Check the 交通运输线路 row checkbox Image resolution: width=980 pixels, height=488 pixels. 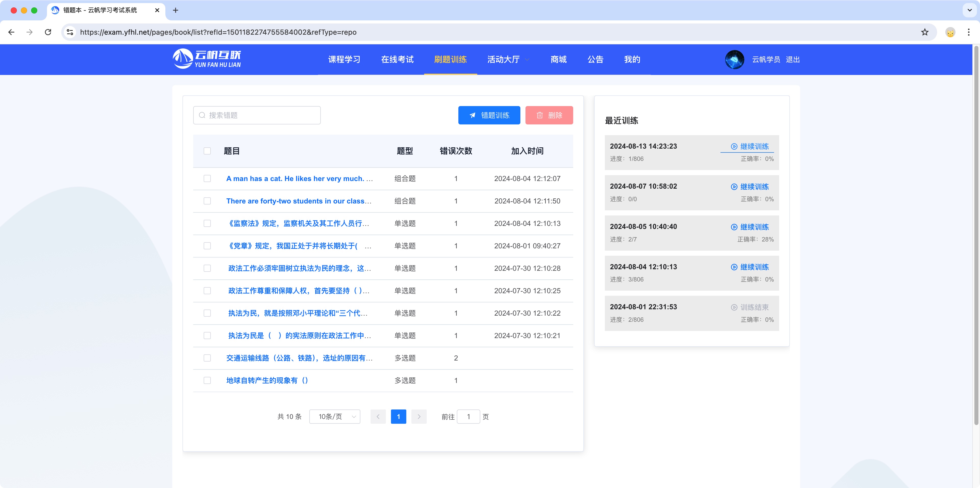coord(207,358)
